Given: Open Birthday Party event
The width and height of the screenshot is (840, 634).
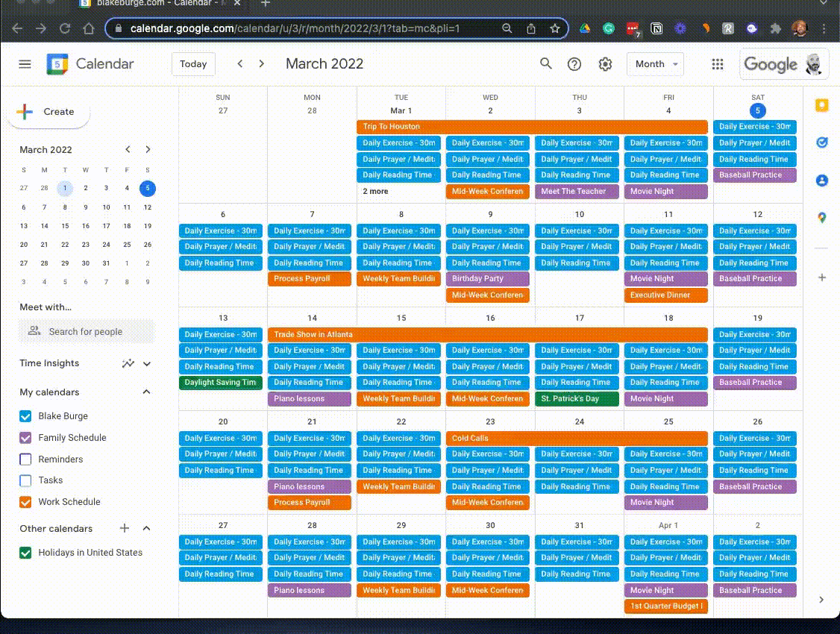Looking at the screenshot, I should (487, 279).
